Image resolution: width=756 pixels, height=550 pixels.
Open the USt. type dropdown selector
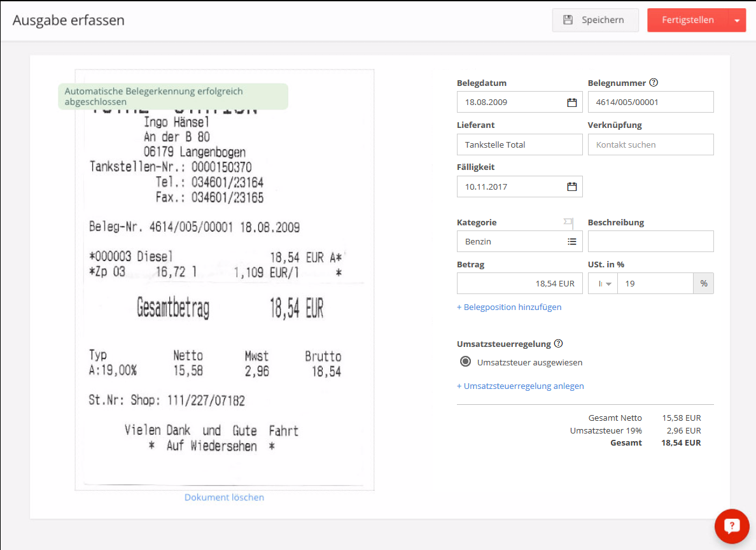602,284
